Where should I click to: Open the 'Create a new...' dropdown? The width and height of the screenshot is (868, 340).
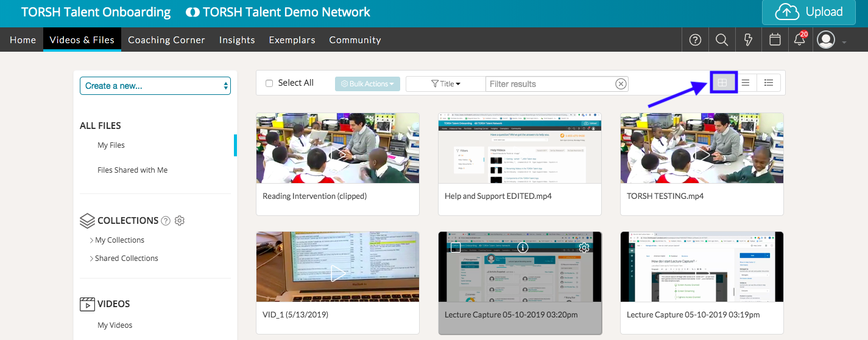click(155, 86)
